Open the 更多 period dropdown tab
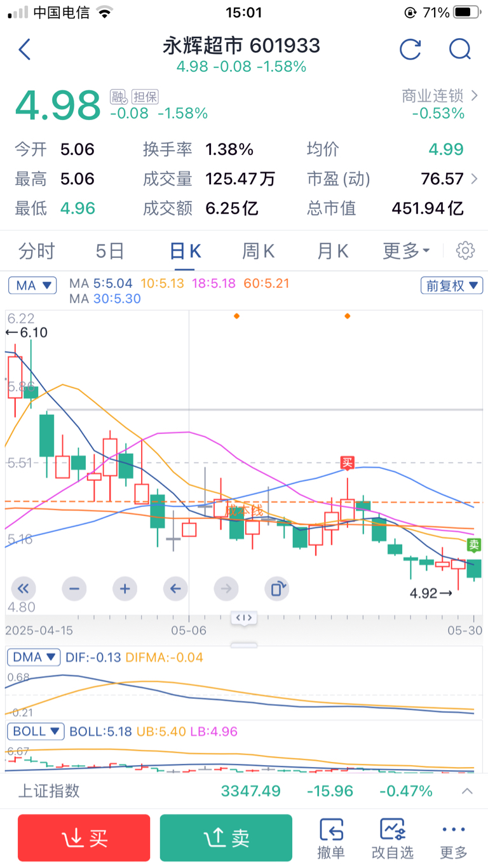The image size is (488, 868). 407,251
